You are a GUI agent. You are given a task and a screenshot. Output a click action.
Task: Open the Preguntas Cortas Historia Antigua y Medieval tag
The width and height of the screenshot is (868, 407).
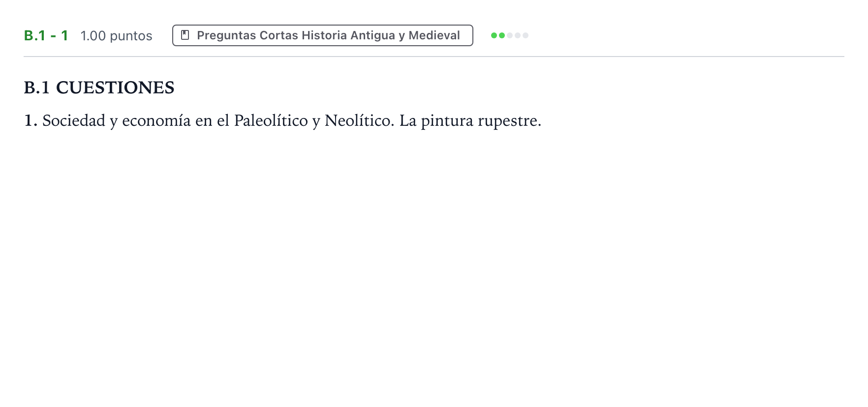coord(322,35)
